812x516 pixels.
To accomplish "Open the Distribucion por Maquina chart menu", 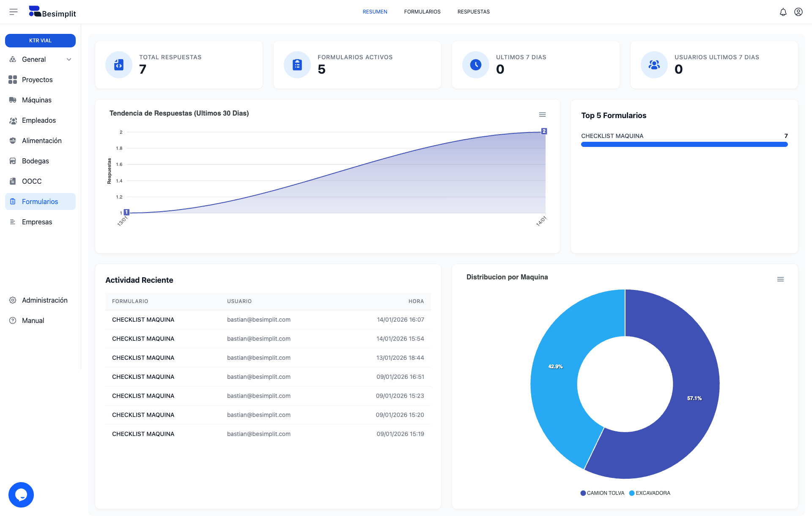I will click(780, 279).
